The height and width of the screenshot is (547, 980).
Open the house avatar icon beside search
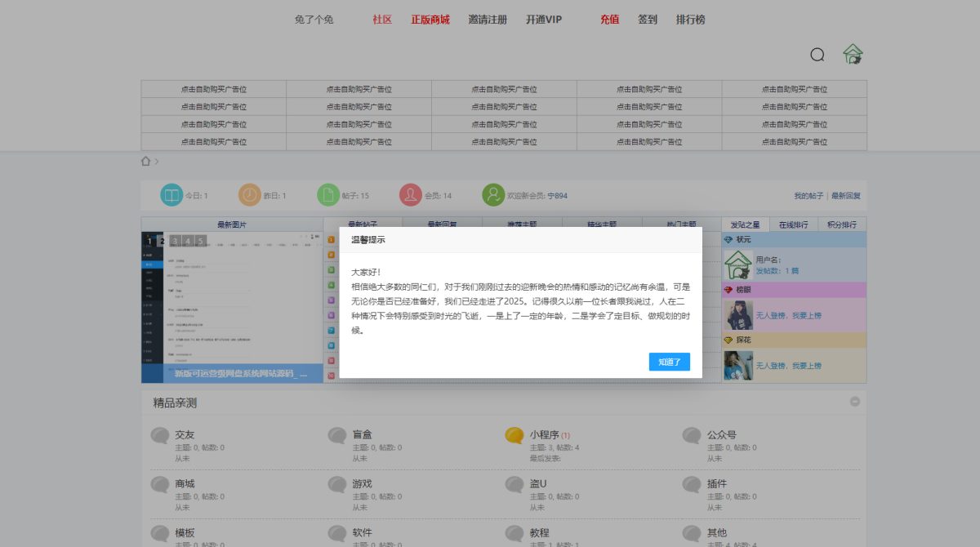[853, 54]
